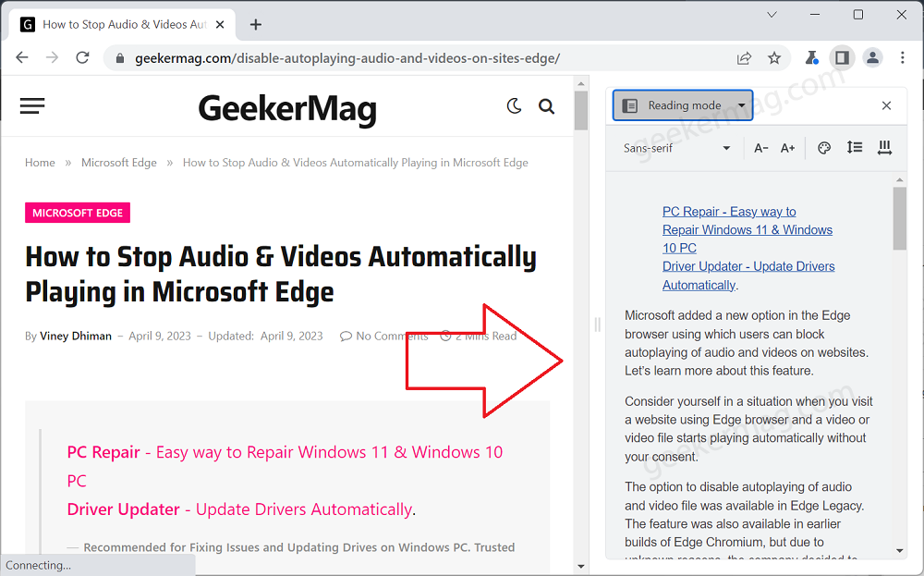Open the search tabs chevron
Image resolution: width=924 pixels, height=576 pixels.
click(x=772, y=15)
